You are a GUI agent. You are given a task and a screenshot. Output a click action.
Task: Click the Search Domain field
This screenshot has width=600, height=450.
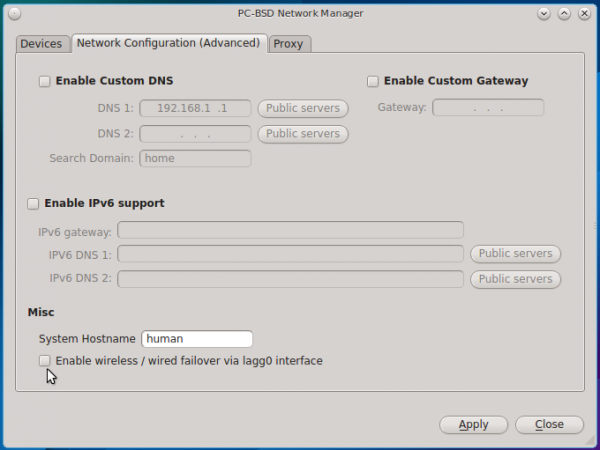[195, 158]
